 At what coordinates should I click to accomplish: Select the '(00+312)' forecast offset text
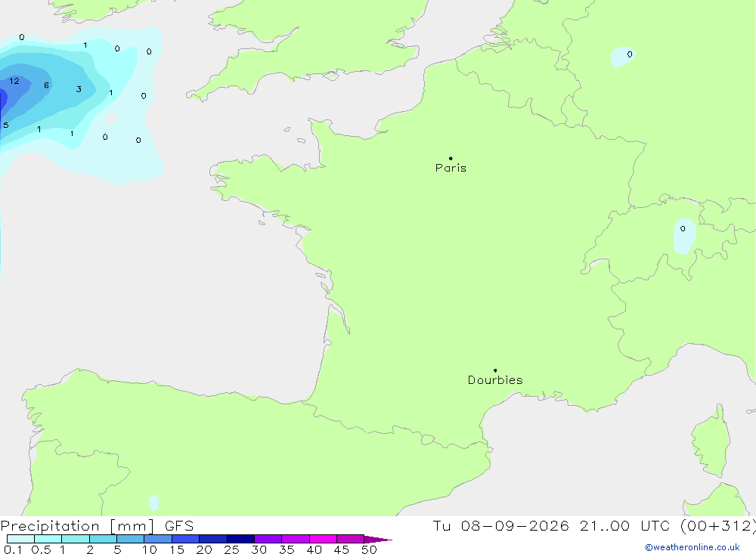tap(718, 526)
